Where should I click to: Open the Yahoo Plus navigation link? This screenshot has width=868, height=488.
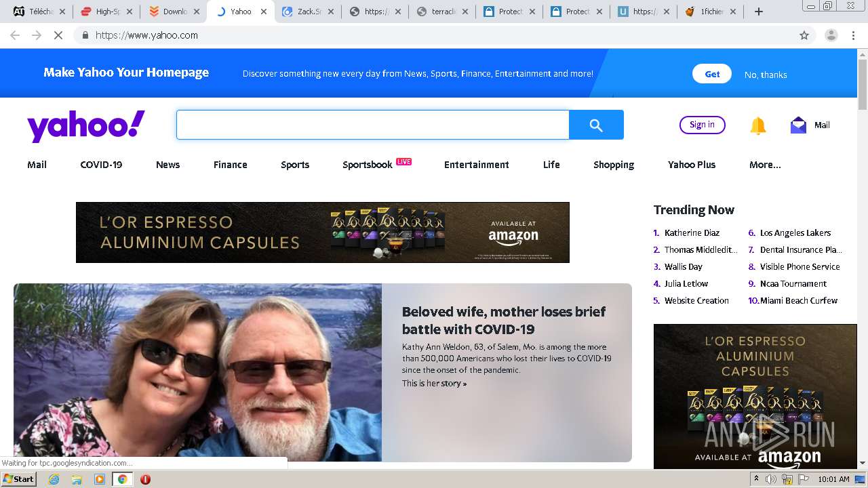point(692,165)
